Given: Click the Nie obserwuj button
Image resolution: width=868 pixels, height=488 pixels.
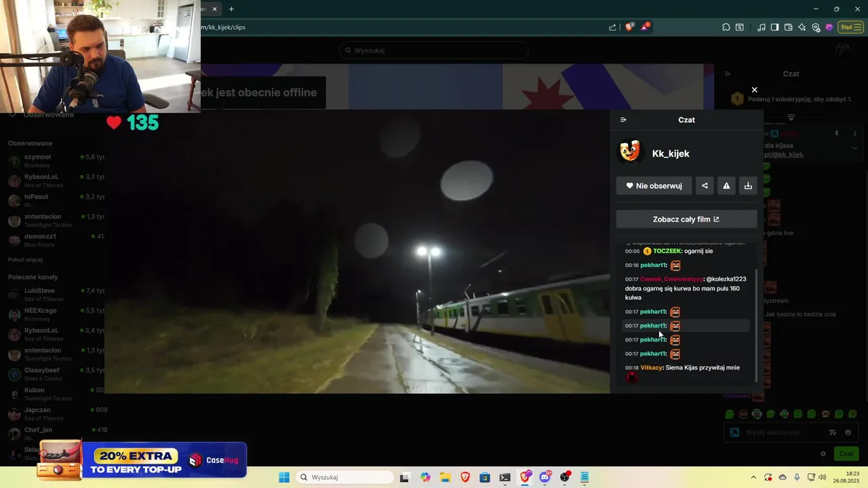Looking at the screenshot, I should [654, 186].
